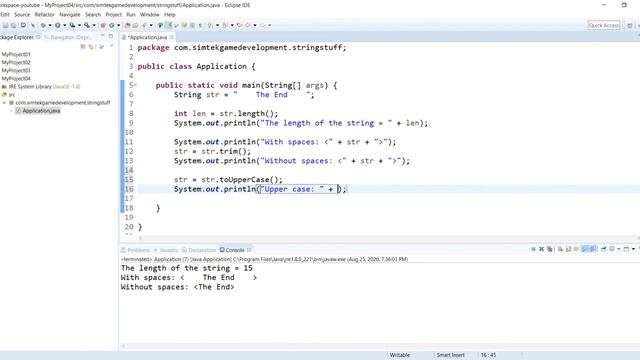640x360 pixels.
Task: Click the Collapse All icon in Package Explorer
Action: [83, 47]
